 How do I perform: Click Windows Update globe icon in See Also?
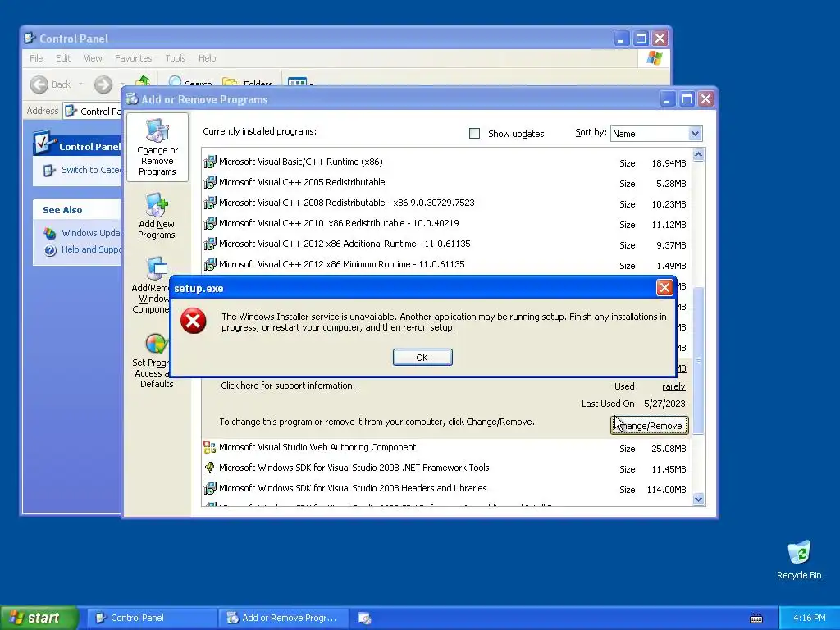[50, 233]
